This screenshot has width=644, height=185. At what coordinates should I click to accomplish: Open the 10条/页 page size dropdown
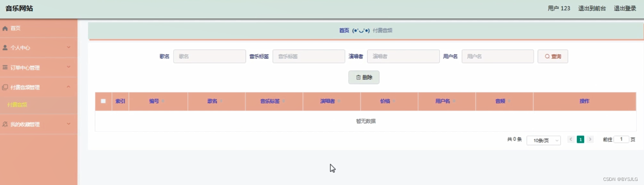pos(543,140)
